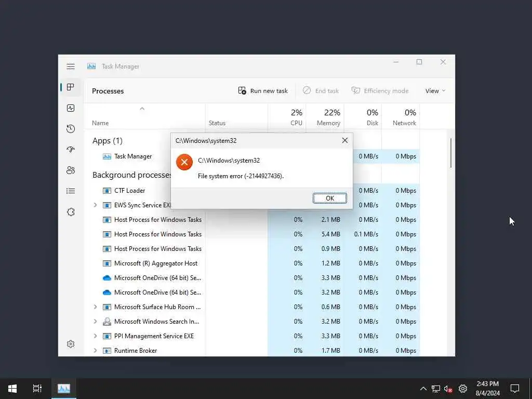The image size is (532, 399).
Task: Expand the PPI Management Service EXE row
Action: coord(96,336)
